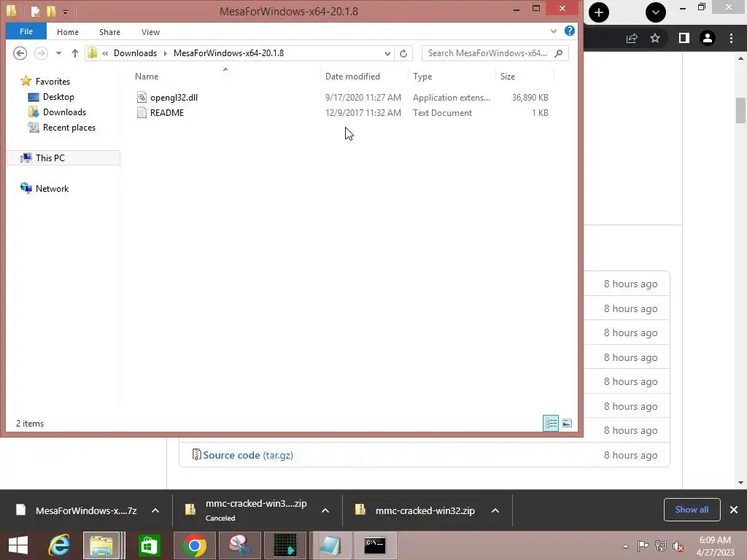The image size is (747, 560).
Task: Open the Share ribbon tab
Action: [x=109, y=32]
